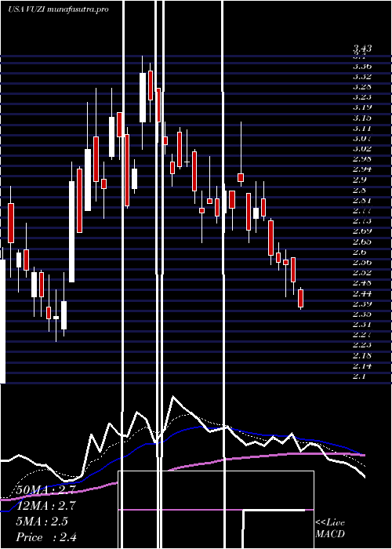Click the 2.52 price axis label
The height and width of the screenshot is (549, 392).
[x=362, y=272]
